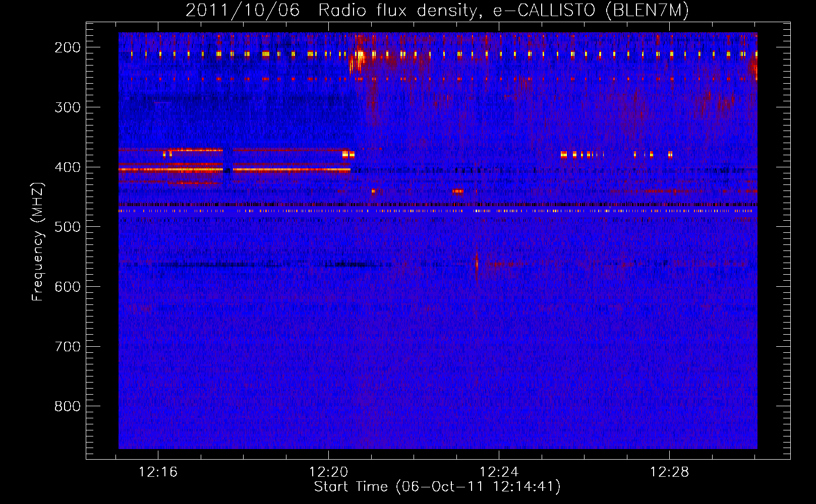Click the 500 frequency tick label
This screenshot has height=504, width=816.
(68, 227)
